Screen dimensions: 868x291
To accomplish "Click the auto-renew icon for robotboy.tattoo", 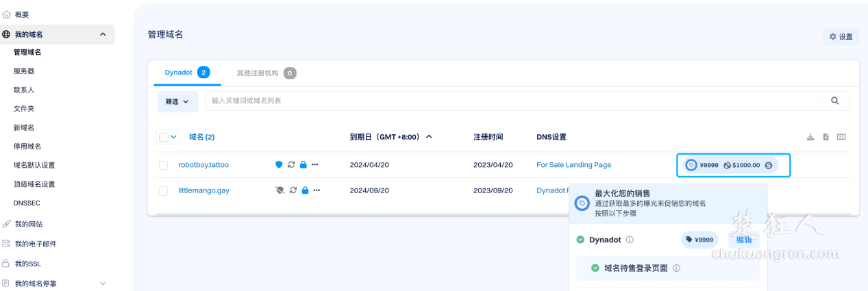I will pos(291,165).
